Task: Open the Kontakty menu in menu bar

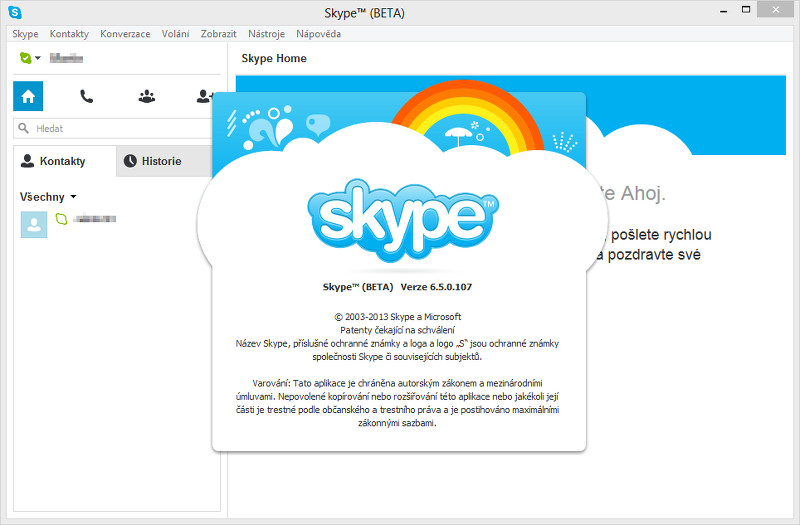Action: click(69, 34)
